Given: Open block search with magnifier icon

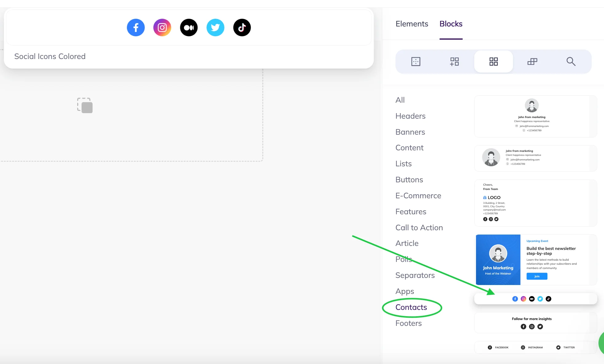Looking at the screenshot, I should [x=571, y=61].
